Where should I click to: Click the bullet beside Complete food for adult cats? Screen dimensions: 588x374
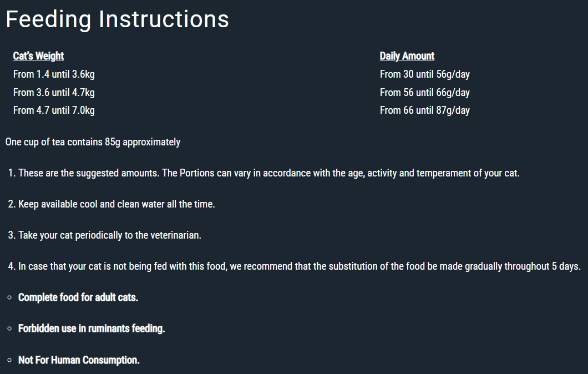tap(10, 298)
